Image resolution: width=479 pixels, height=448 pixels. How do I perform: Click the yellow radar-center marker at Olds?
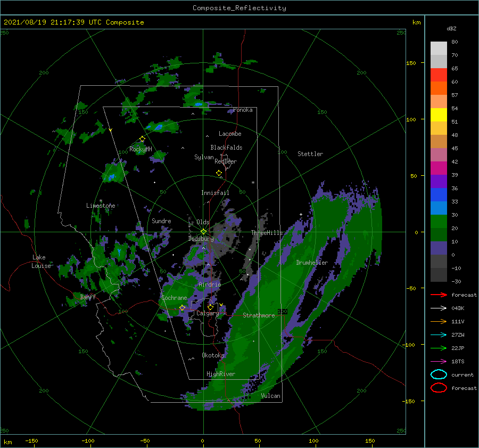tap(203, 232)
